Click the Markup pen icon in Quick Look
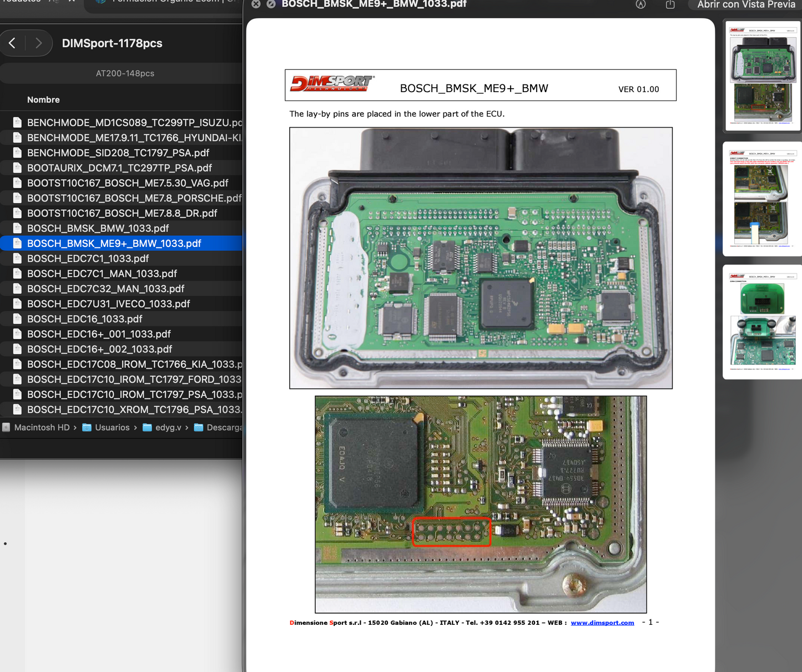Screen dimensions: 802x672 coord(640,4)
